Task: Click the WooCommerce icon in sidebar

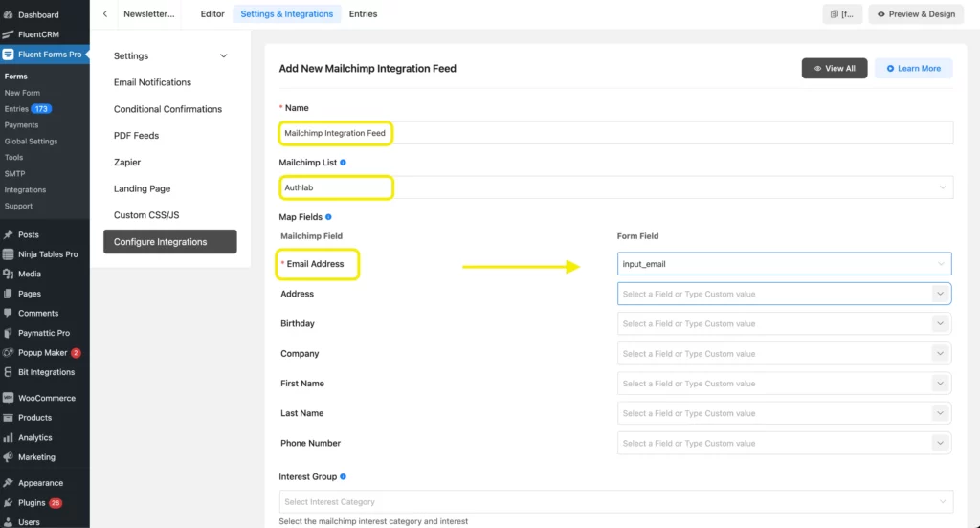Action: click(8, 398)
